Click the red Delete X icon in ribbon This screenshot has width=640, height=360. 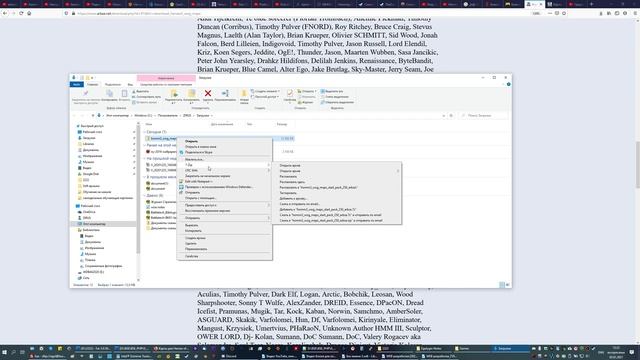point(208,94)
